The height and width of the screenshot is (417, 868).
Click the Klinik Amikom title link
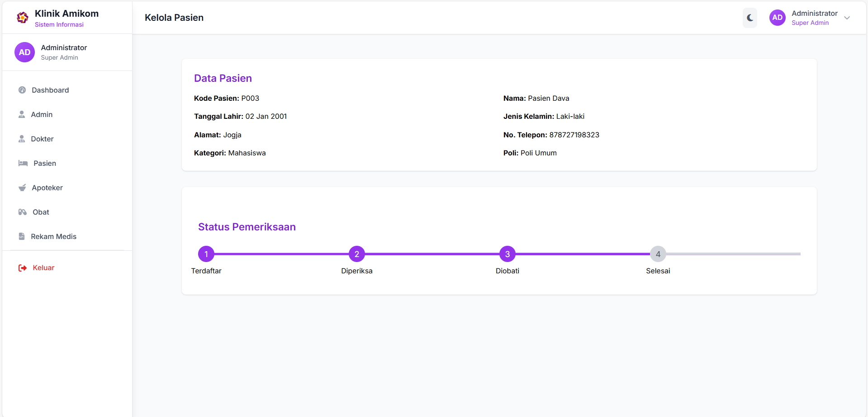click(x=66, y=14)
